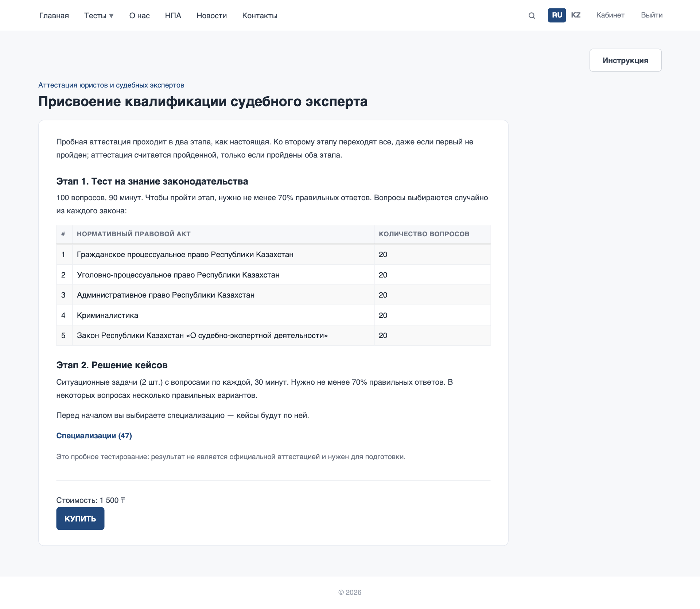This screenshot has width=700, height=609.
Task: Select row Гражданское процессуальное право Республики Казахстан
Action: point(273,255)
